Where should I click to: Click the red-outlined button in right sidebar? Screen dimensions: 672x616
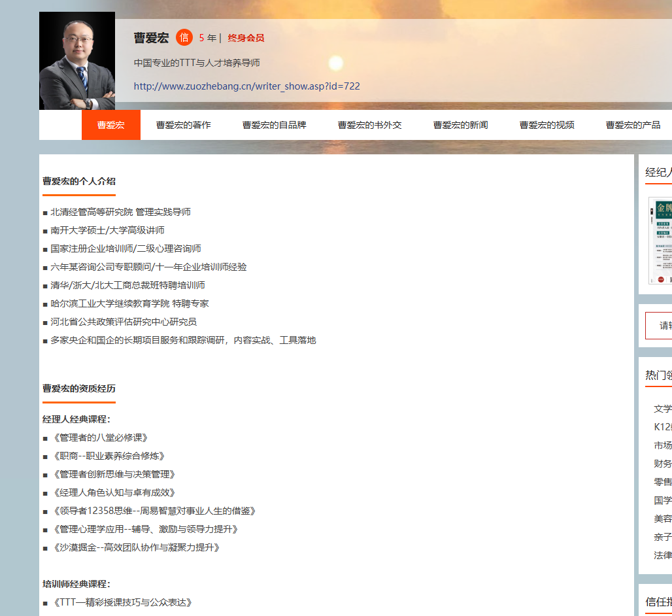pyautogui.click(x=659, y=326)
